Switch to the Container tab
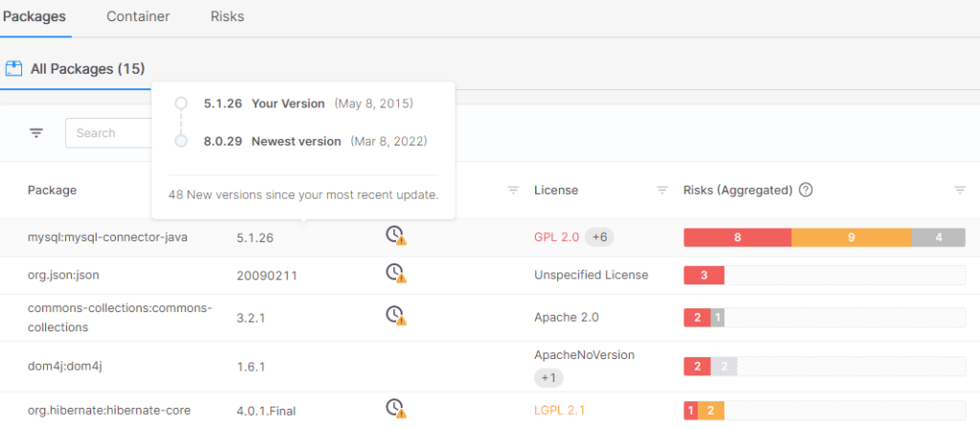This screenshot has width=980, height=429. coord(138,17)
